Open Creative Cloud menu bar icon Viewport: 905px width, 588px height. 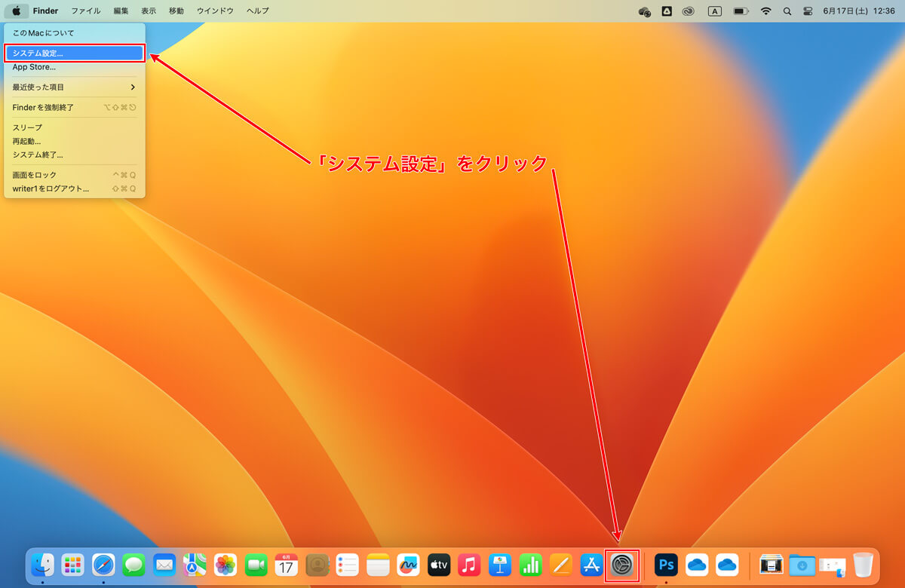[687, 11]
